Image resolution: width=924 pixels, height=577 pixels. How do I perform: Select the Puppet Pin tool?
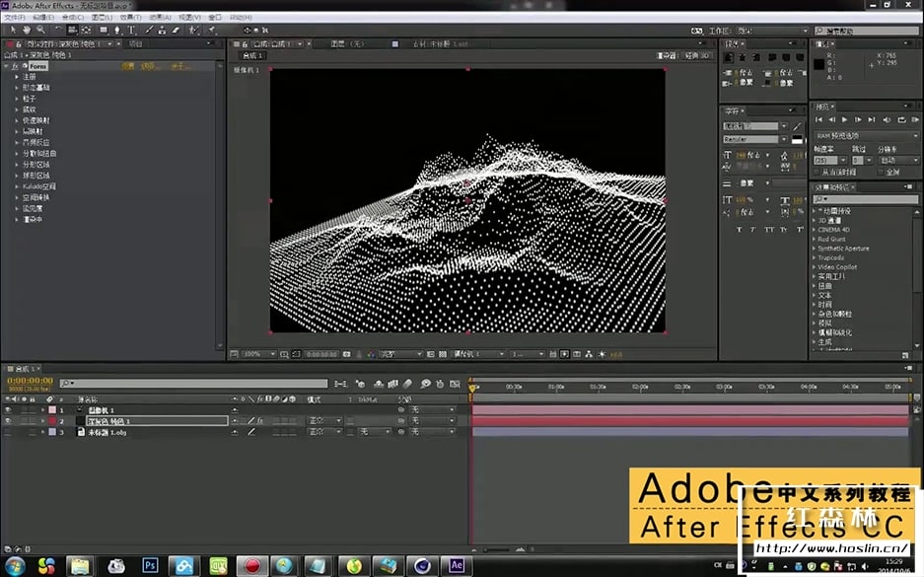coord(211,30)
